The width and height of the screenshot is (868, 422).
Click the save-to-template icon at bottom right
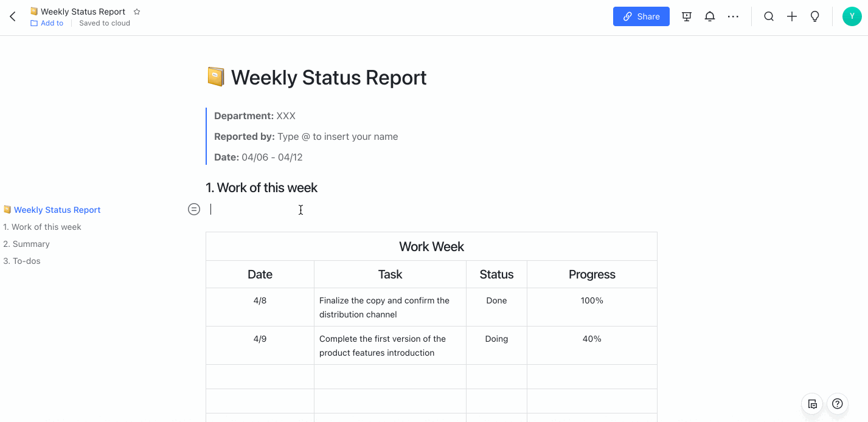point(812,403)
